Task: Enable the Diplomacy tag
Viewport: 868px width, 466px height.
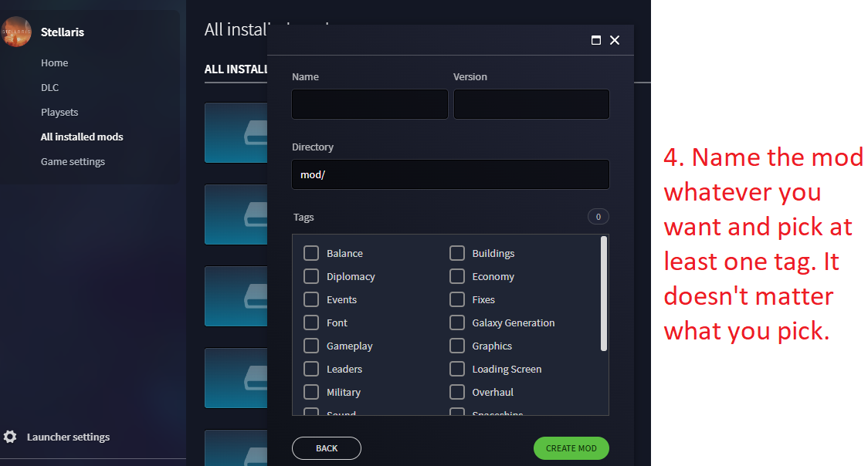Action: 311,276
